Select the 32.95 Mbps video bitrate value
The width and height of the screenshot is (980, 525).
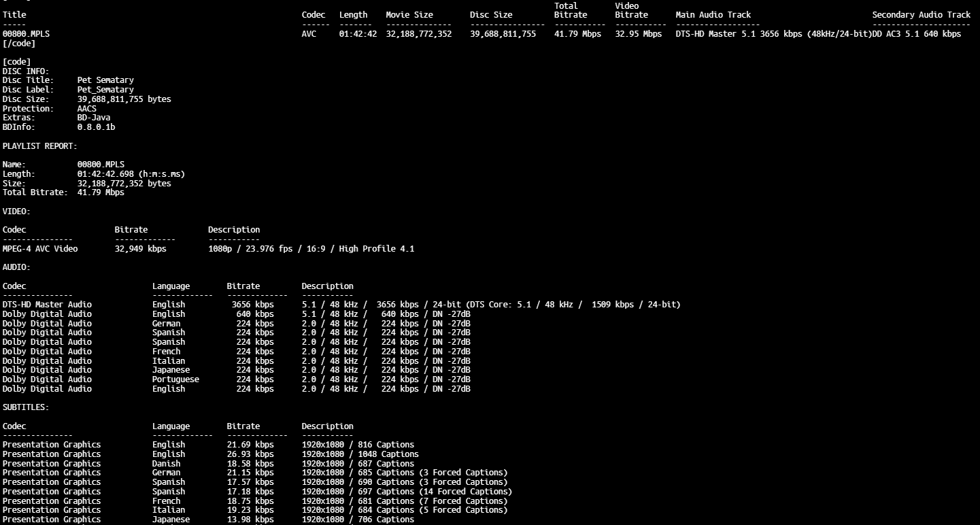[x=638, y=34]
